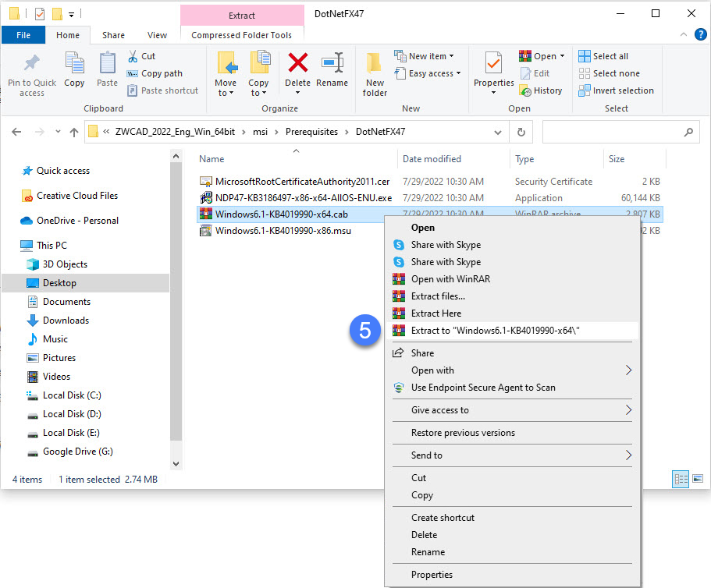This screenshot has width=711, height=588.
Task: Open the file History
Action: 541,90
